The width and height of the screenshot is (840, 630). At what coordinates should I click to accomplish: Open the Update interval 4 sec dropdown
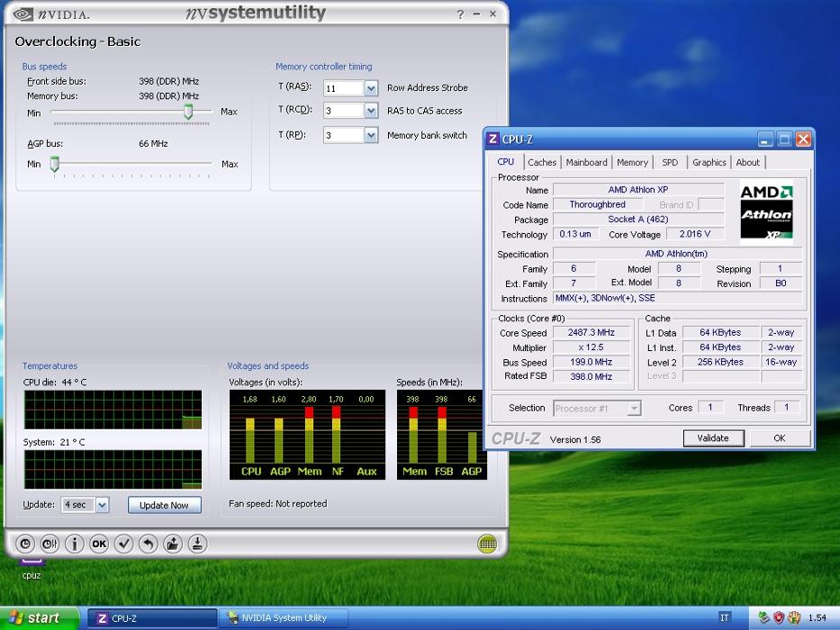103,505
